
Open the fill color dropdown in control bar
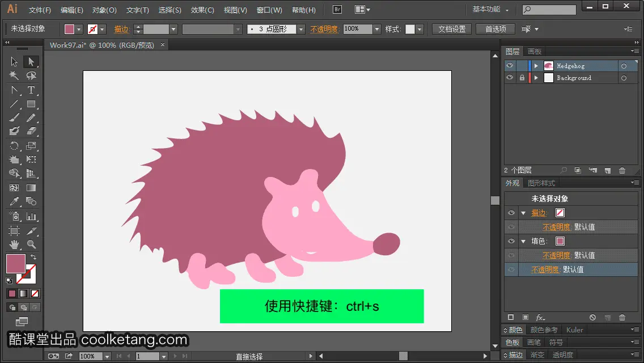[79, 29]
